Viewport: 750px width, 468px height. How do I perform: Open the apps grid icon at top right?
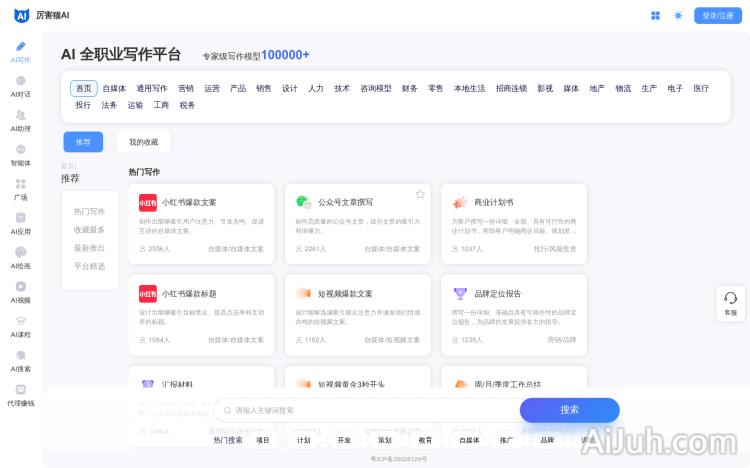point(655,16)
